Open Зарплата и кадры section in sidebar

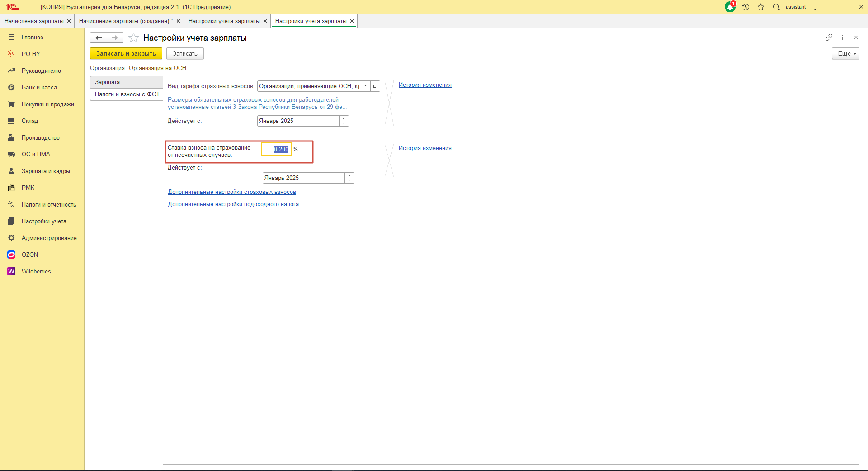click(x=46, y=171)
